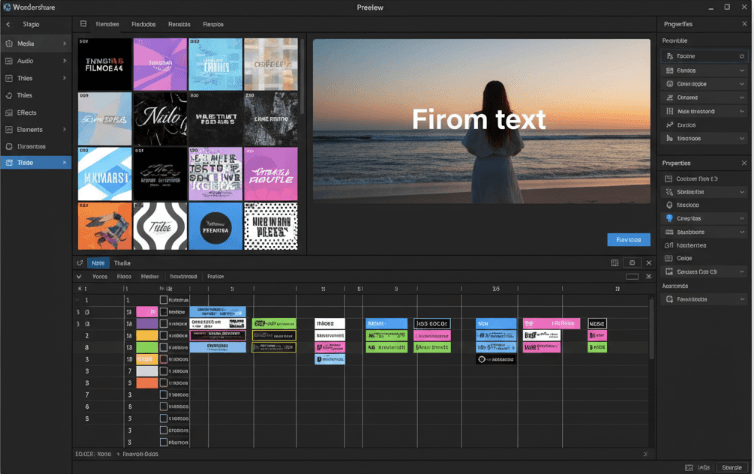This screenshot has height=474, width=754.
Task: Click the blue button below the preview
Action: [628, 240]
